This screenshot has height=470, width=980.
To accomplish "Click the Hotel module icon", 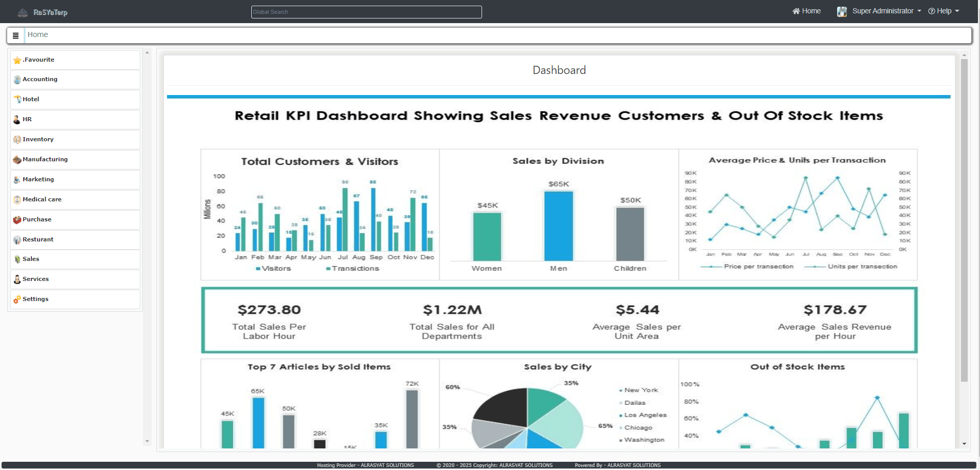I will point(17,100).
